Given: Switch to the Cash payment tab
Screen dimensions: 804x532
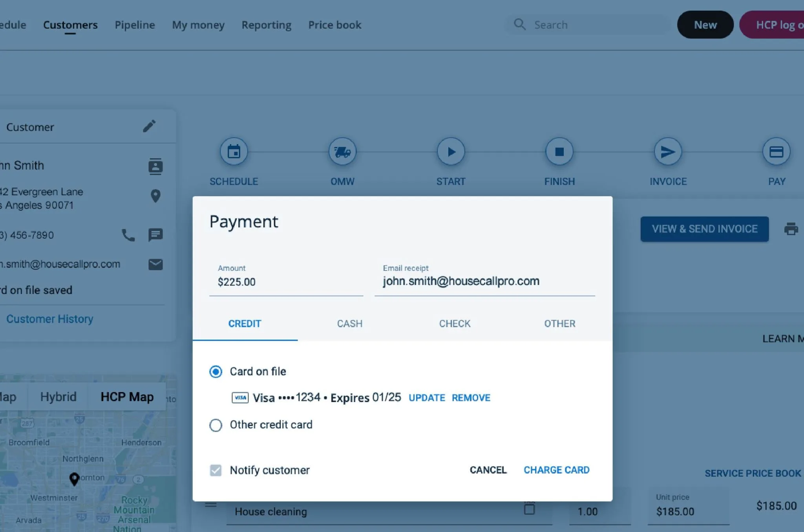Looking at the screenshot, I should (349, 324).
